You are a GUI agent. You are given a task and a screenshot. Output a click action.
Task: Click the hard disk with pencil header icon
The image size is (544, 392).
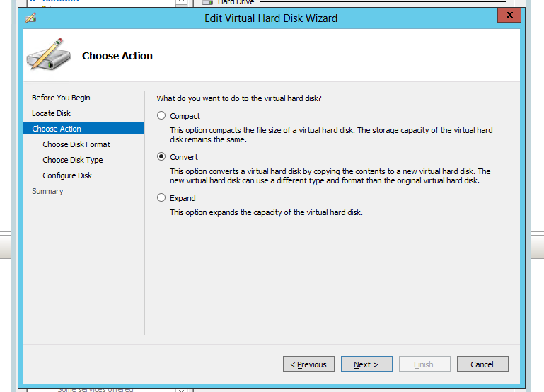[49, 56]
